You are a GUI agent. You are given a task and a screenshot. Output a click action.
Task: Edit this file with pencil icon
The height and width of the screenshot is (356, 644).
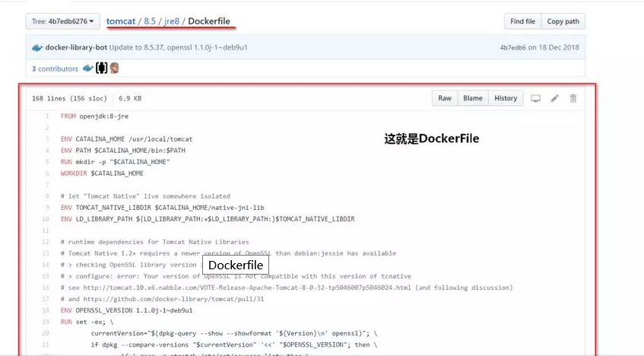[x=555, y=98]
